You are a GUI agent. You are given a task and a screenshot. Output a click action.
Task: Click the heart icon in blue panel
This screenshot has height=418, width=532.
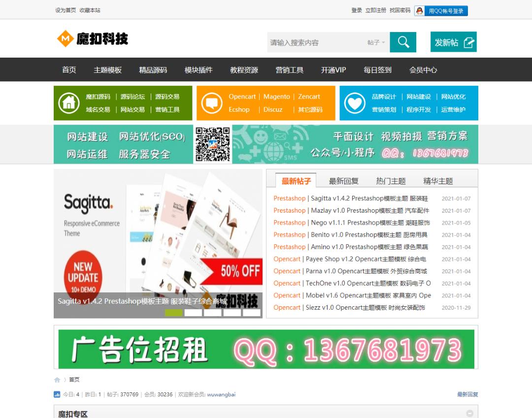tap(355, 103)
